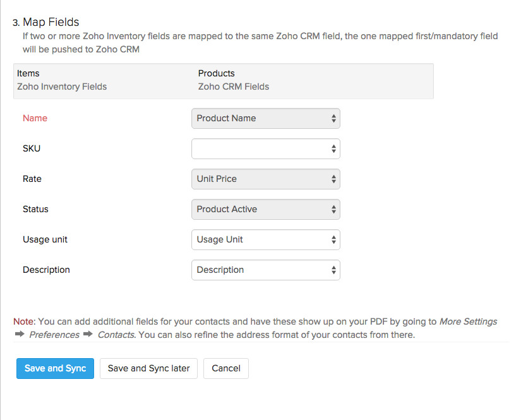Open the Product Name dropdown for Name
The height and width of the screenshot is (420, 528).
click(x=265, y=118)
